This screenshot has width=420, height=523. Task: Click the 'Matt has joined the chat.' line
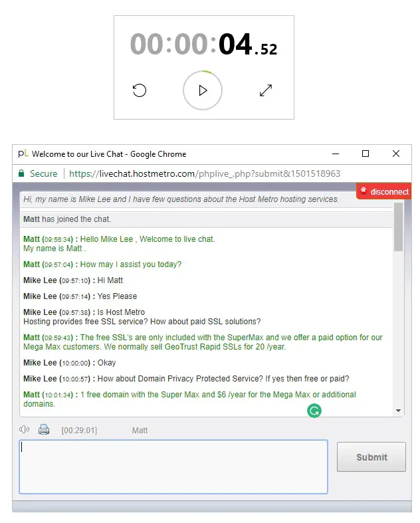(67, 219)
